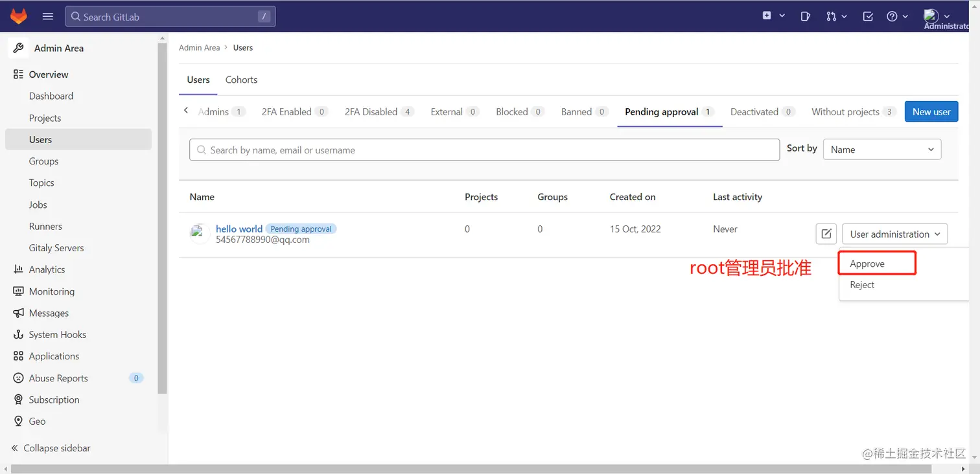Open the merge requests icon
The height and width of the screenshot is (474, 980).
pos(831,16)
